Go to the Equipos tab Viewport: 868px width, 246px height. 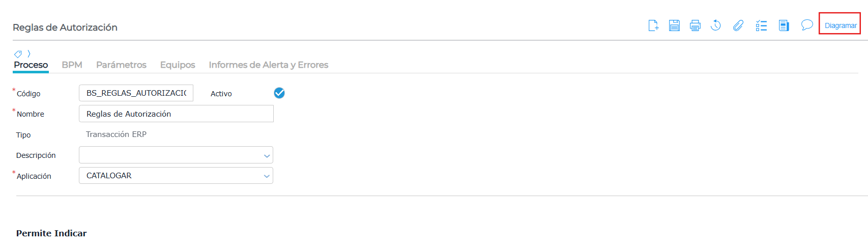tap(178, 65)
